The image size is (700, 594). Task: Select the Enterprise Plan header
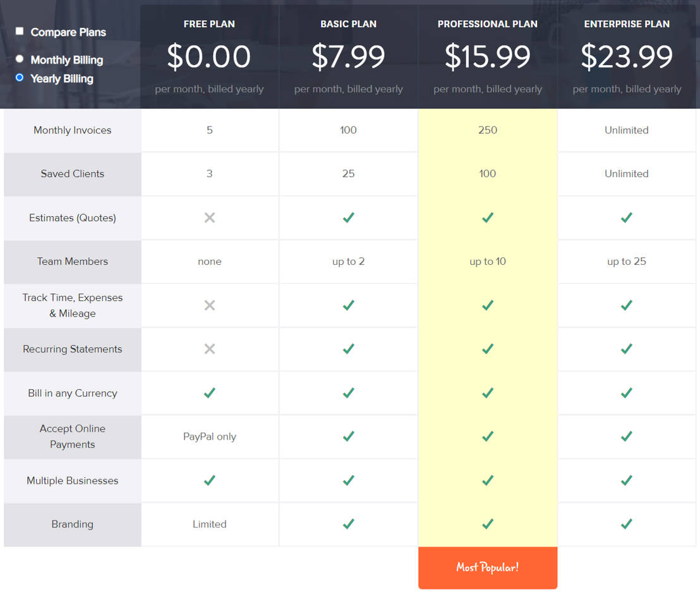[x=626, y=24]
